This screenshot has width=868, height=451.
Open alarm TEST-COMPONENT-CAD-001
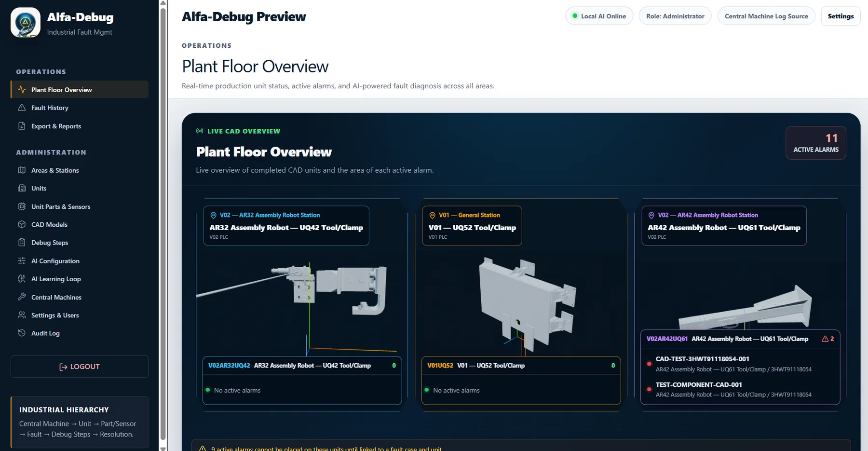pyautogui.click(x=740, y=389)
